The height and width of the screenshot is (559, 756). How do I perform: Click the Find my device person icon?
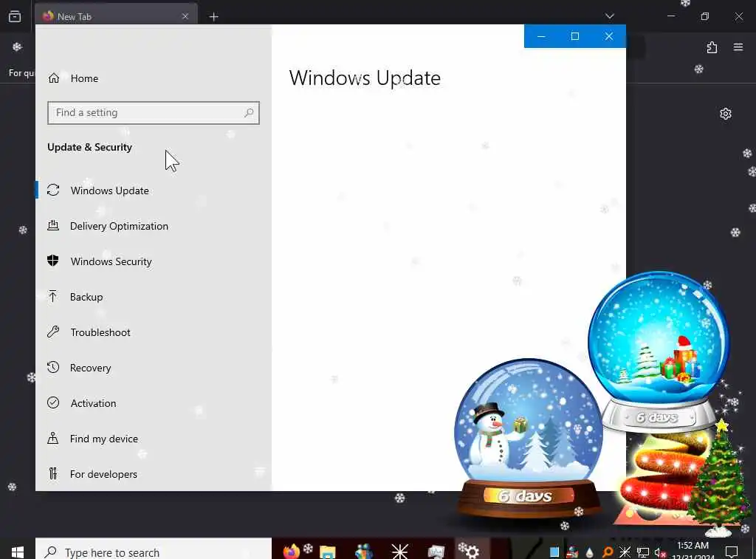point(53,438)
